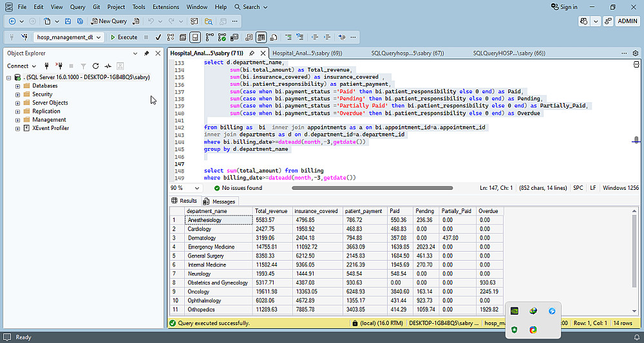This screenshot has height=343, width=644.
Task: Switch to the Messages tab
Action: [223, 201]
